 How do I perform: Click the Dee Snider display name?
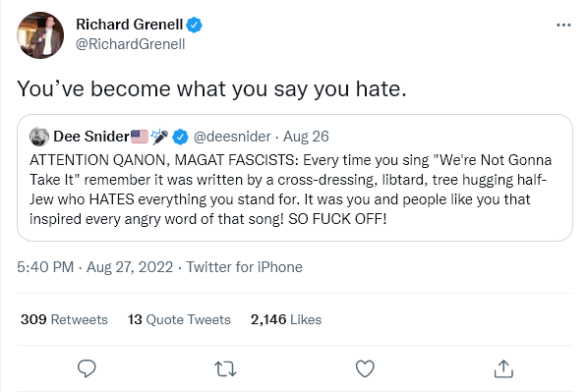(x=91, y=137)
